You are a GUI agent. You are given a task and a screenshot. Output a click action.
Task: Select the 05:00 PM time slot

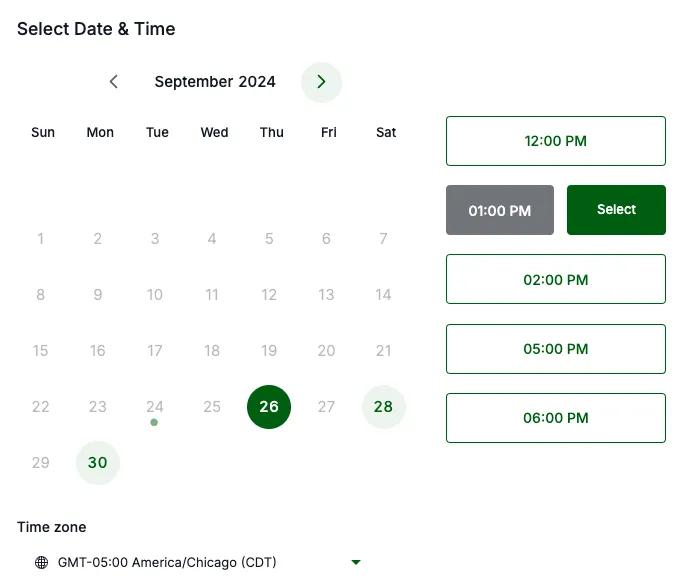(555, 349)
